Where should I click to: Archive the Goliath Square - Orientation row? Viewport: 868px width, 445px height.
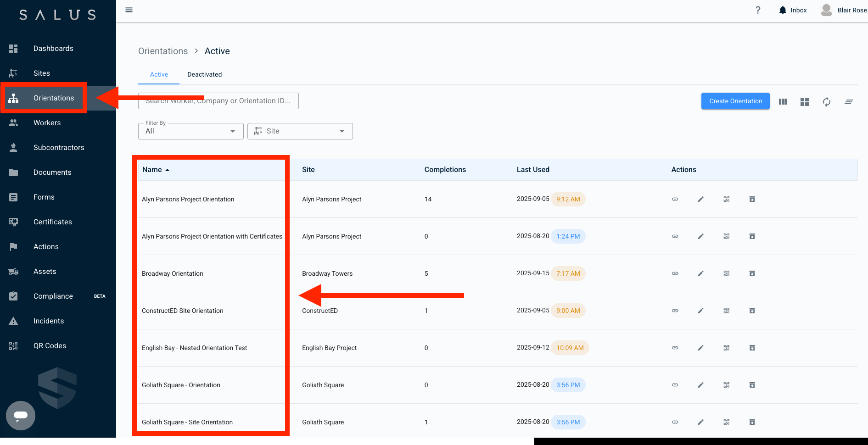[x=752, y=385]
